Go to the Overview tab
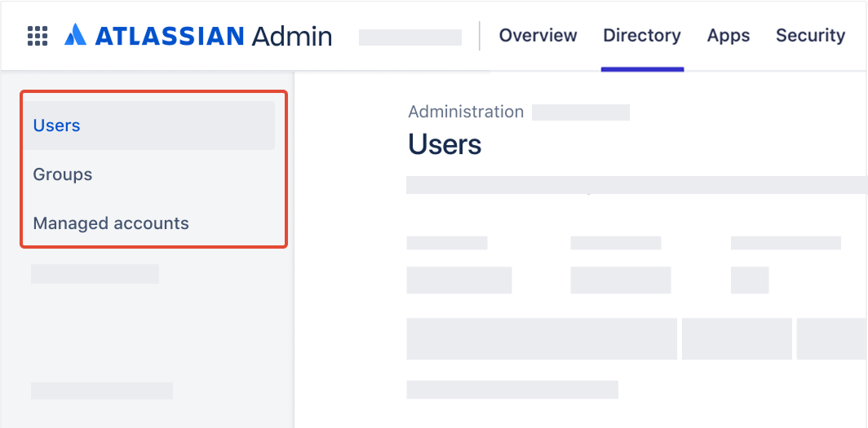The image size is (868, 428). 538,35
